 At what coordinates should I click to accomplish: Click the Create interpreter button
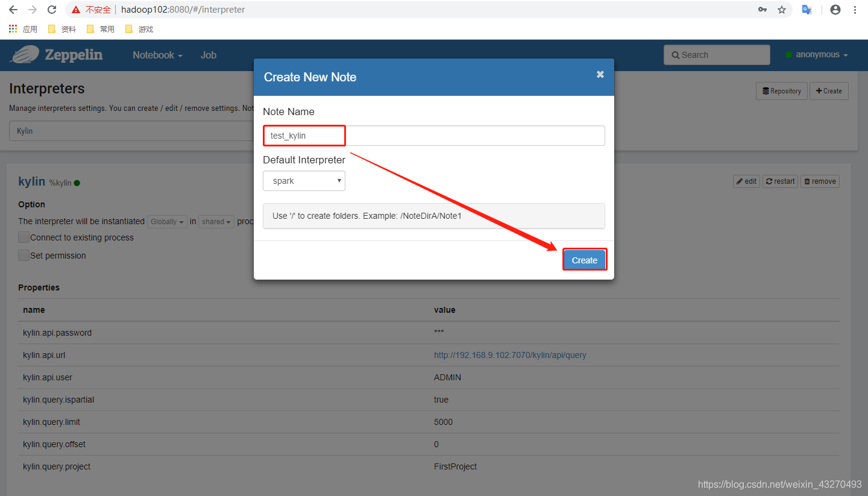(x=829, y=91)
